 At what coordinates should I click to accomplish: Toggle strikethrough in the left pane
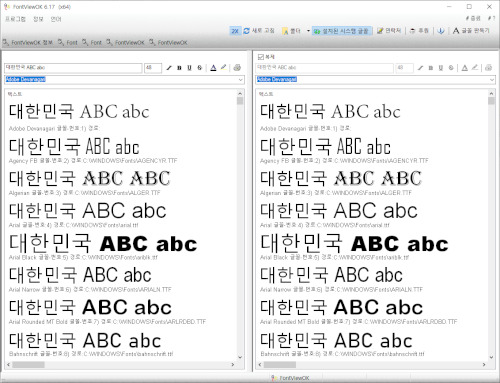click(200, 68)
